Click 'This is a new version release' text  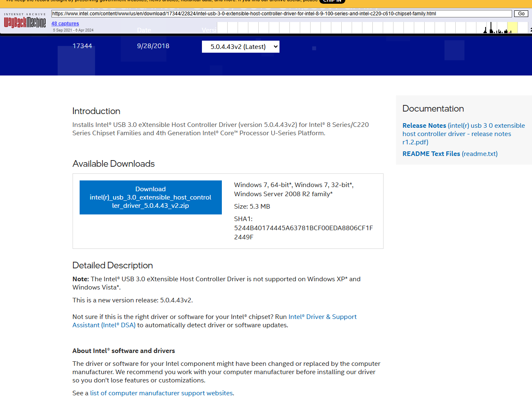(x=133, y=300)
